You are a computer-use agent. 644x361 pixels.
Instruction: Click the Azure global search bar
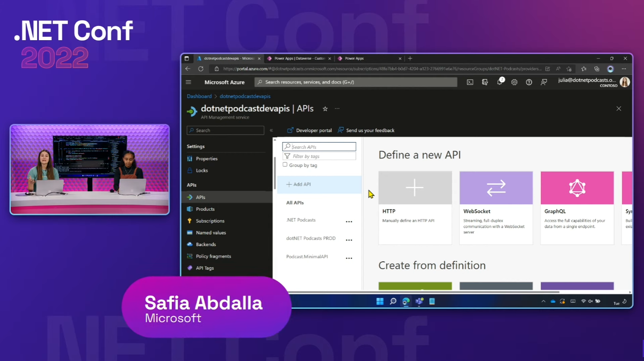click(x=356, y=82)
